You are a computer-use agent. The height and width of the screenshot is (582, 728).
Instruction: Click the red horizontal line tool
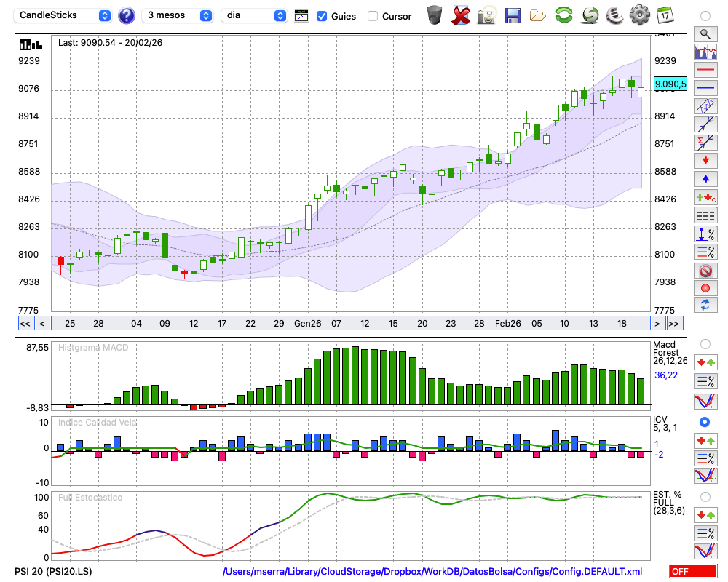point(705,70)
